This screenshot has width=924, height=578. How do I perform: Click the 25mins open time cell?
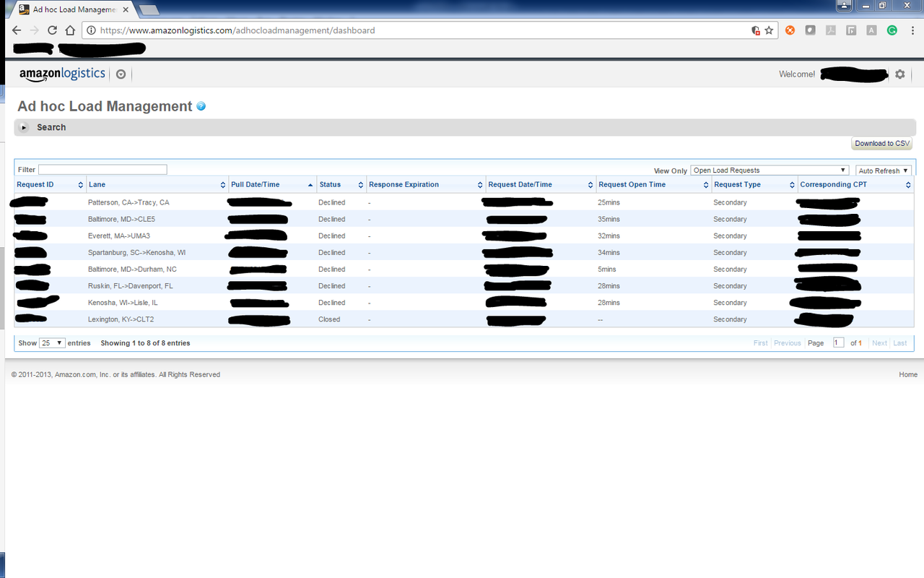click(609, 202)
